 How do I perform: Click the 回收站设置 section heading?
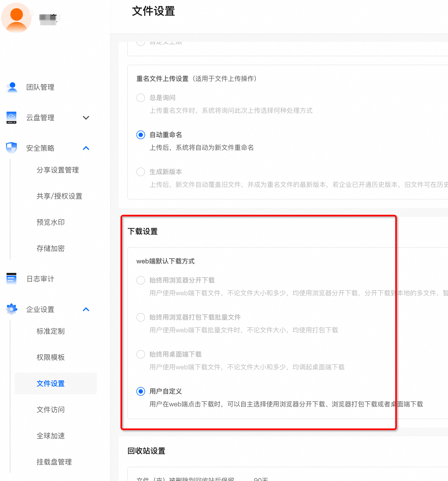pos(146,451)
